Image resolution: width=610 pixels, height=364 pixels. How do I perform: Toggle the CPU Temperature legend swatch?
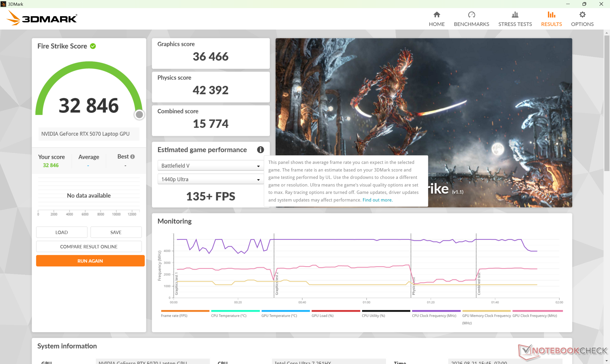pos(235,311)
